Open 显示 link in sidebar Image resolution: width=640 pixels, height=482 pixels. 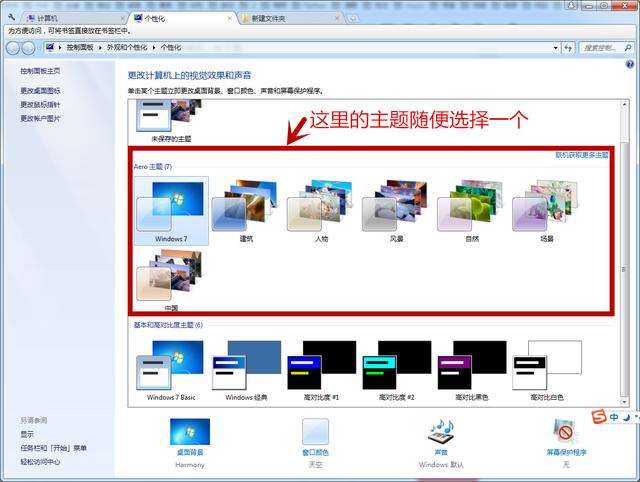27,434
